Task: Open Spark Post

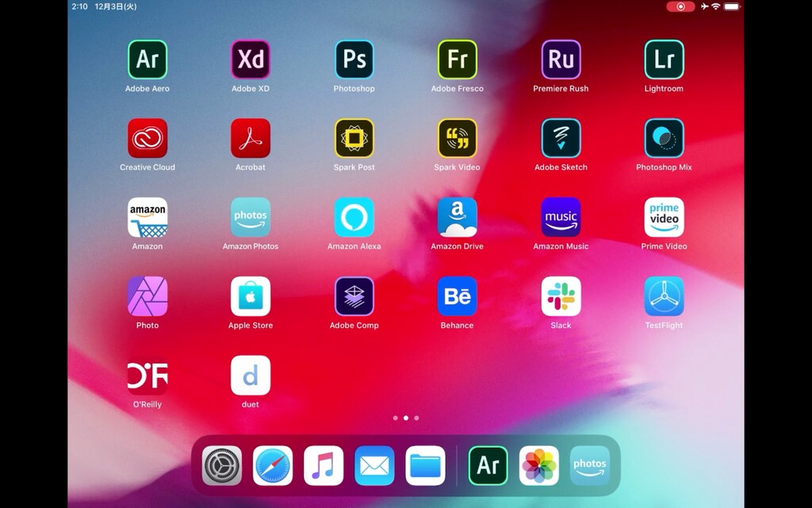Action: tap(354, 138)
